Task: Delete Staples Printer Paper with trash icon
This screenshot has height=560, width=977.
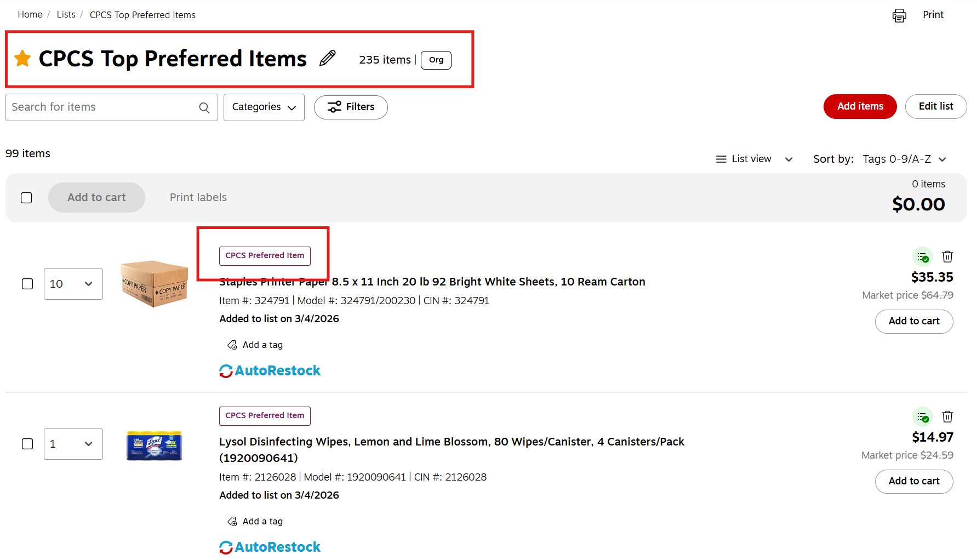Action: coord(947,256)
